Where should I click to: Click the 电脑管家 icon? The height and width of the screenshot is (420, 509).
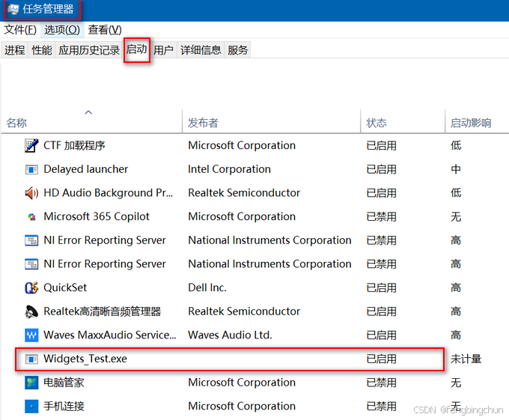point(31,383)
